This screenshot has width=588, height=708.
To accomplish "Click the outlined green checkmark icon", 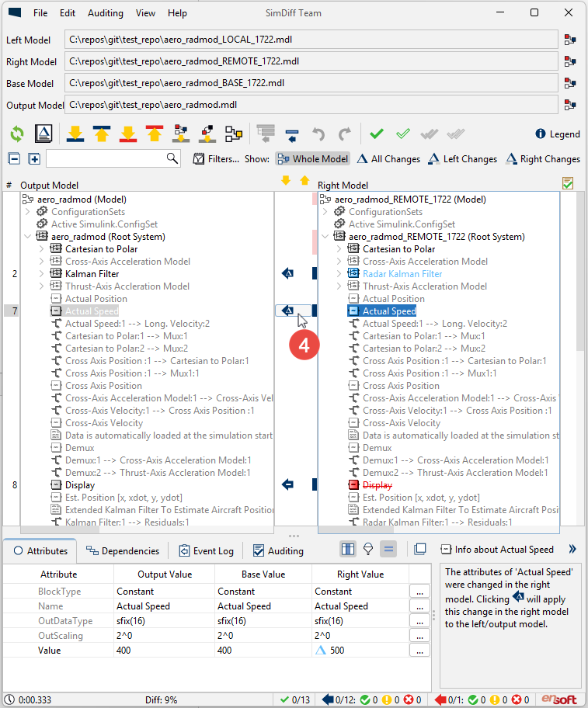I will click(x=403, y=134).
